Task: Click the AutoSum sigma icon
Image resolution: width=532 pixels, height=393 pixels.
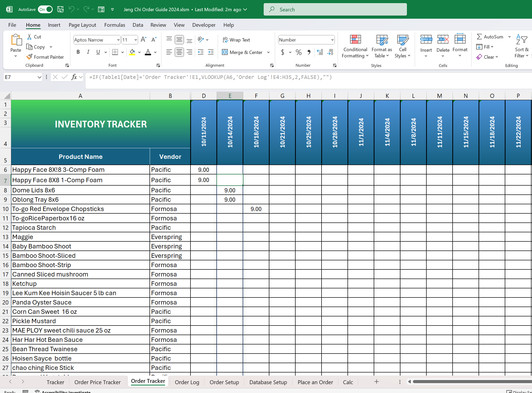Action: (479, 37)
